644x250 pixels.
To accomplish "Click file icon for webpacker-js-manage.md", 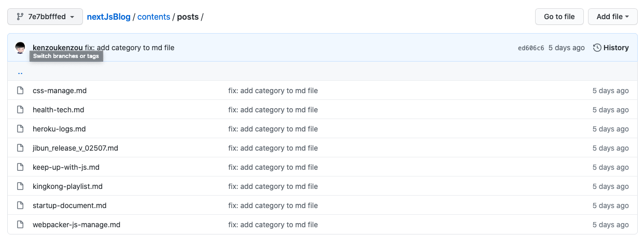I will pos(20,225).
